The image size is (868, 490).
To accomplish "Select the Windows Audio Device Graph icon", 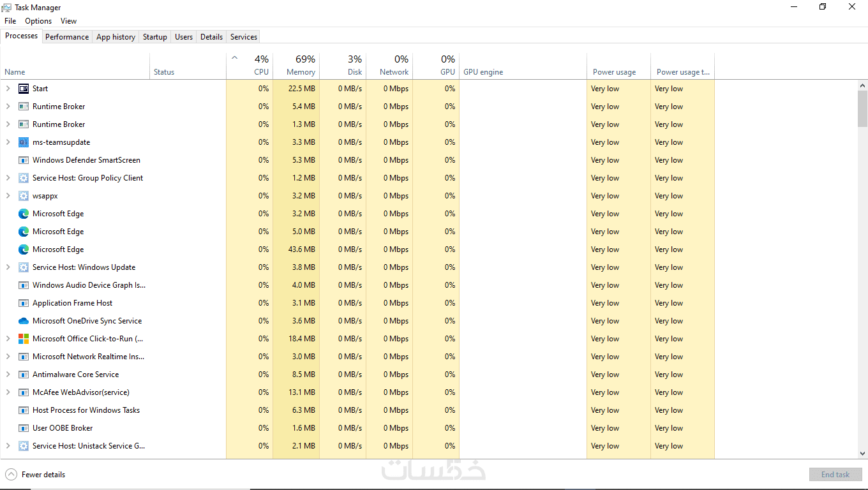I will click(x=24, y=285).
